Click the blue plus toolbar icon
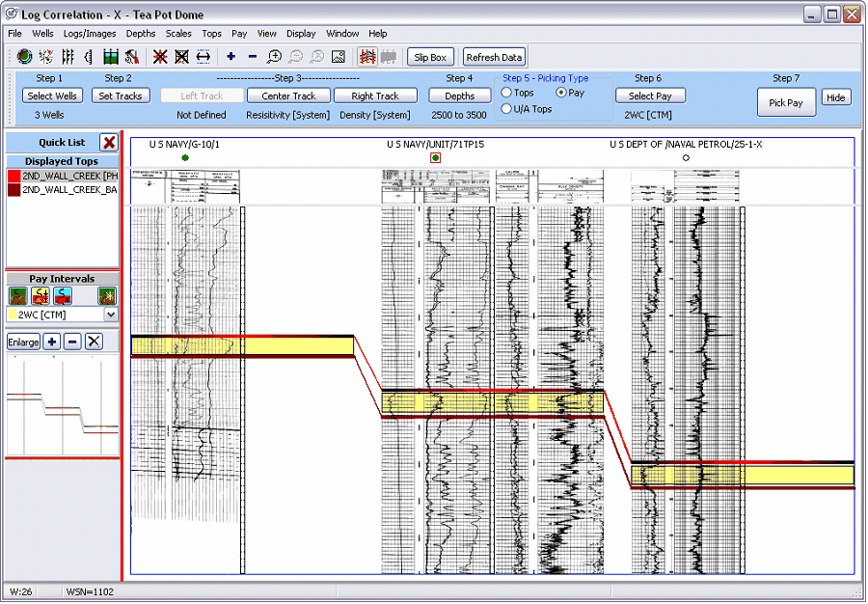 (231, 57)
